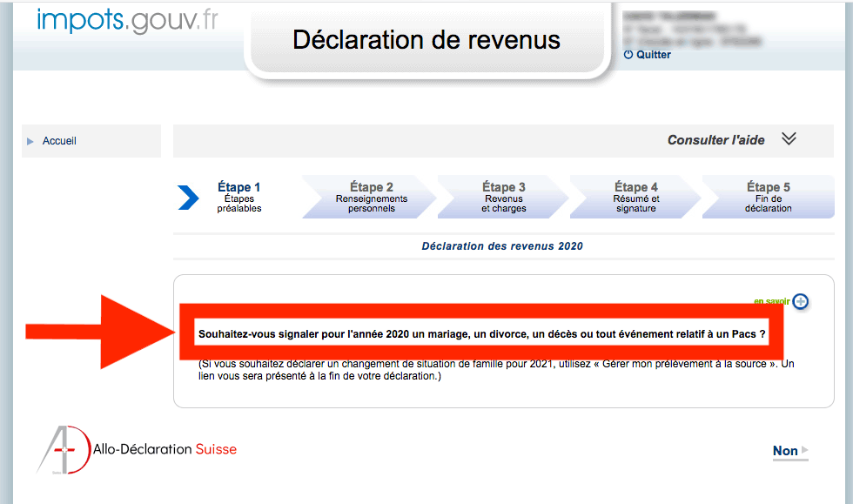The image size is (853, 504).
Task: Click the Déclaration des revenus 2020 heading
Action: pos(502,246)
